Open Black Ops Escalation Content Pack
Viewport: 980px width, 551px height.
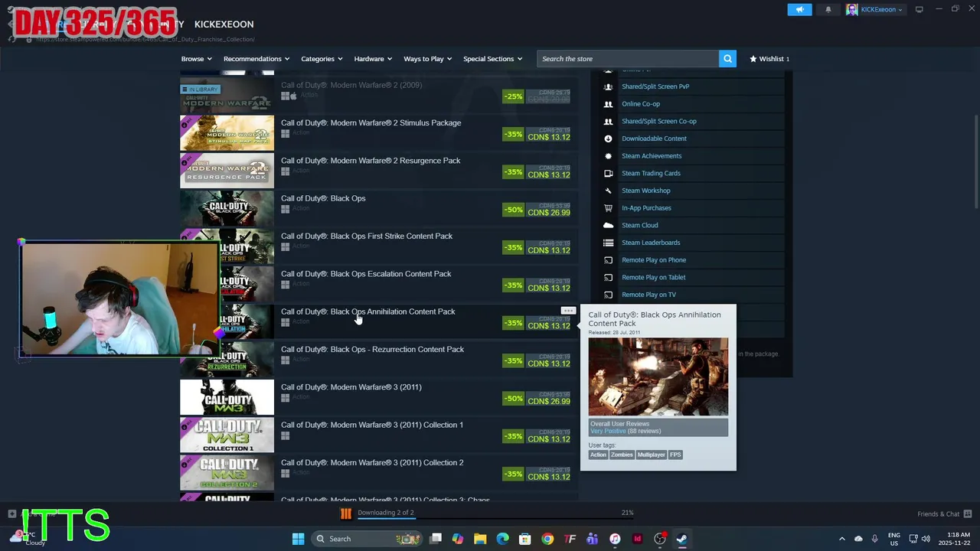coord(379,283)
